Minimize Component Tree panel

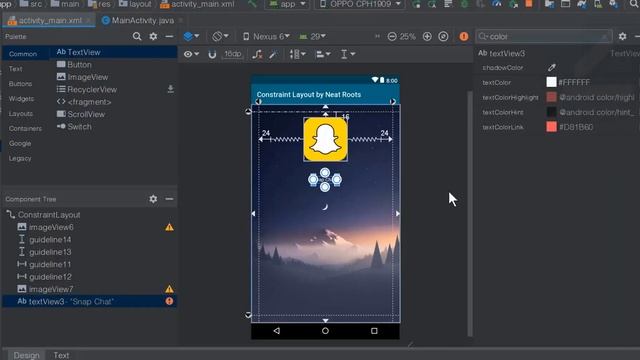[169, 199]
